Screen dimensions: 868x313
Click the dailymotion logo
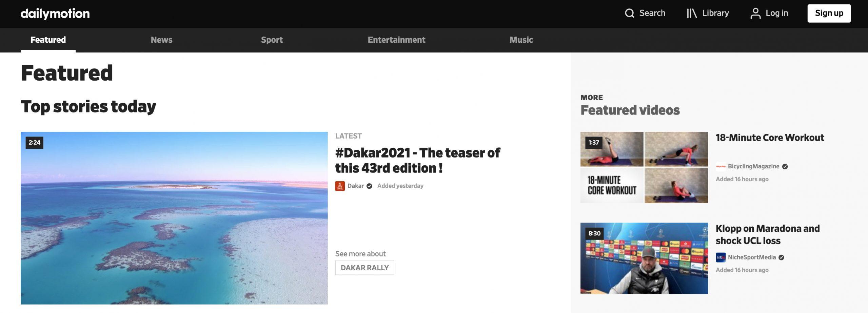[x=55, y=14]
